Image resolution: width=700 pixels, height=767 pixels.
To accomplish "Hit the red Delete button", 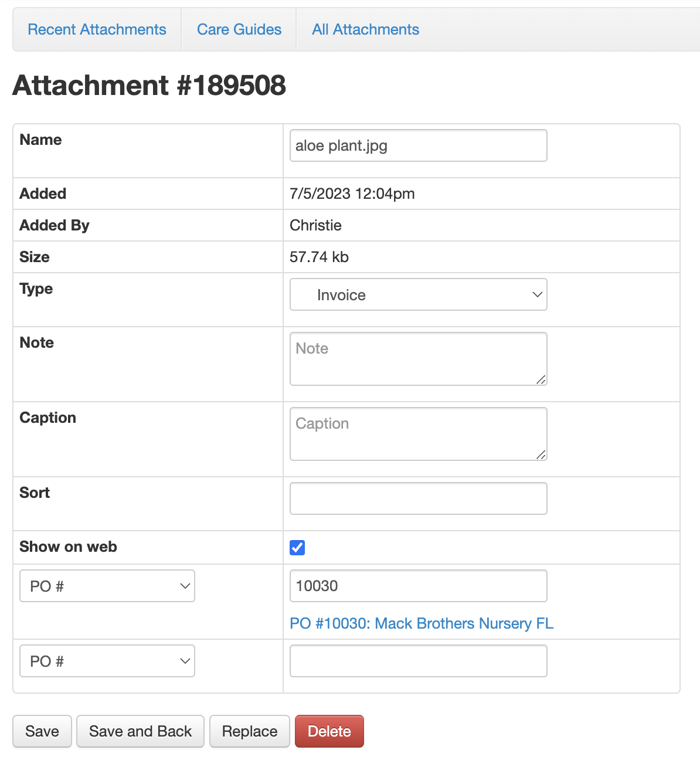I will pos(329,731).
